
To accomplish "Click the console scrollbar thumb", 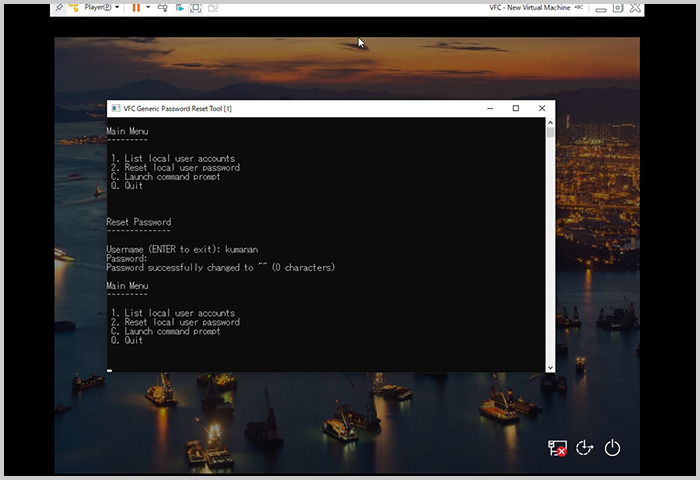I will tap(550, 133).
